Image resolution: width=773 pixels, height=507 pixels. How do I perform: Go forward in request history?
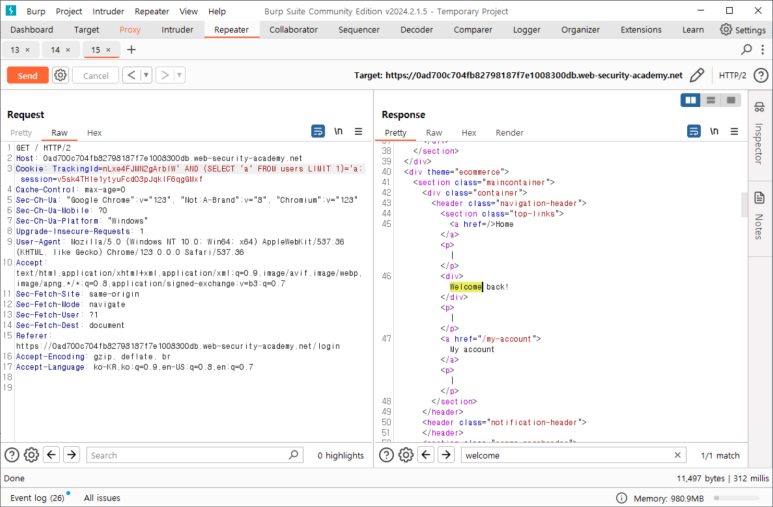165,75
